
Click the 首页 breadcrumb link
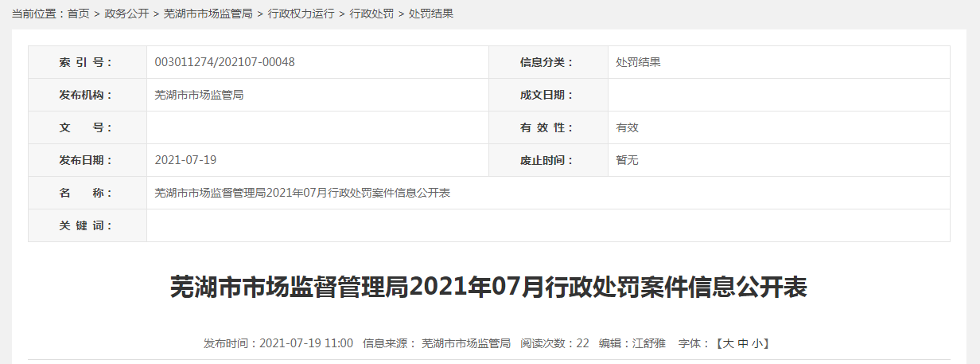pos(78,14)
